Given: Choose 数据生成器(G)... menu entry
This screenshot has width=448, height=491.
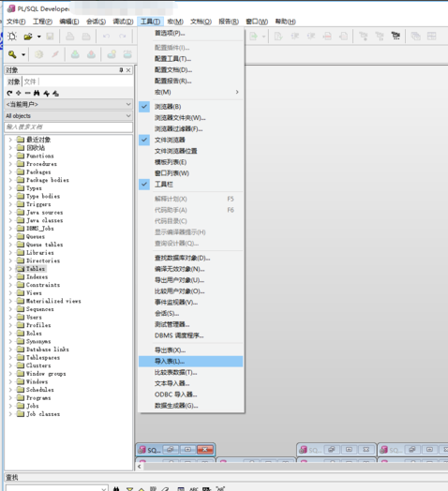Looking at the screenshot, I should coord(190,406).
